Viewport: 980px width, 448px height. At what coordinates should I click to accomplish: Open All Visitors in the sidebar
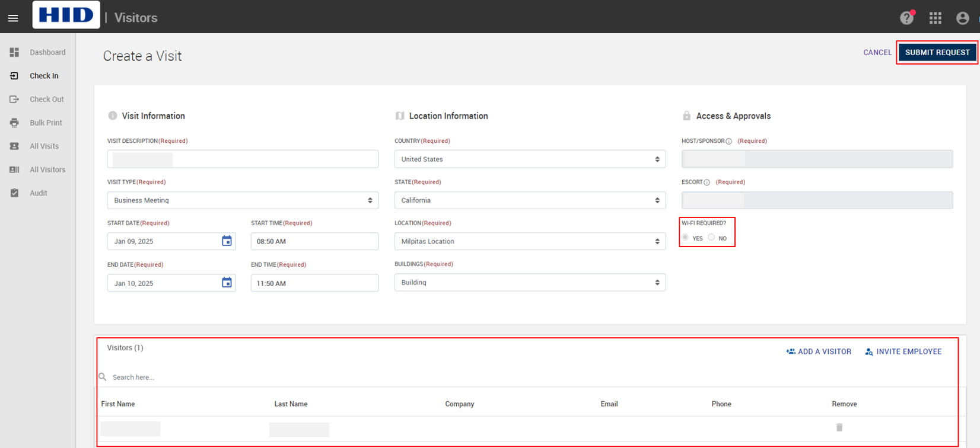click(x=47, y=169)
